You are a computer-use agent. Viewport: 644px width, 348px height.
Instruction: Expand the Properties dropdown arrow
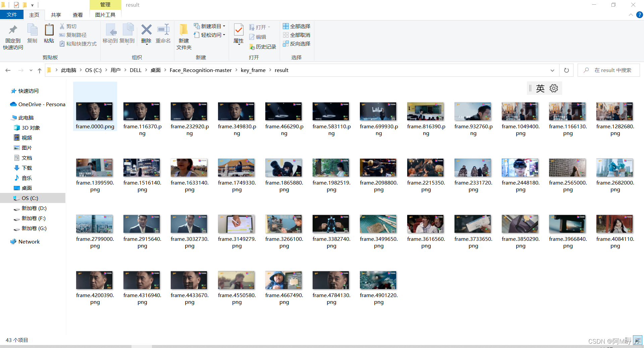point(238,44)
